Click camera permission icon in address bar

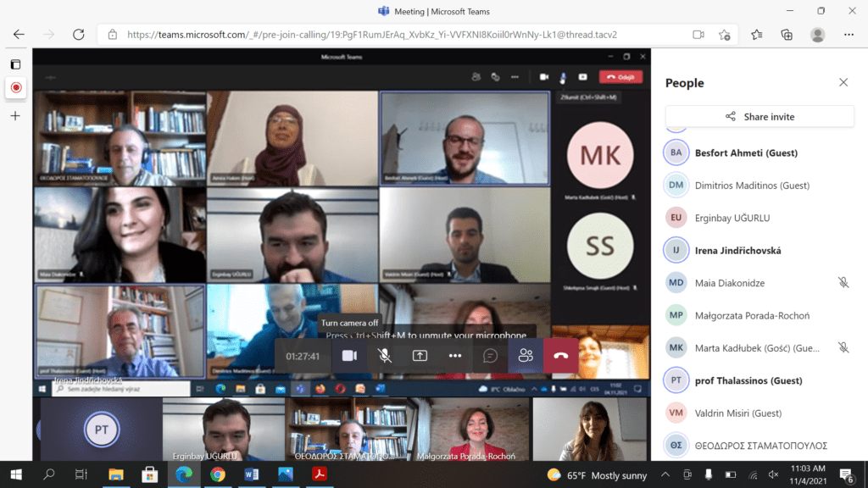(698, 34)
